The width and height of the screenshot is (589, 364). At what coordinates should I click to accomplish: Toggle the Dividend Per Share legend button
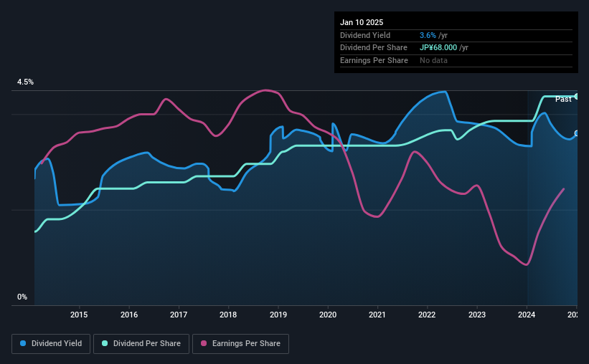click(x=141, y=344)
